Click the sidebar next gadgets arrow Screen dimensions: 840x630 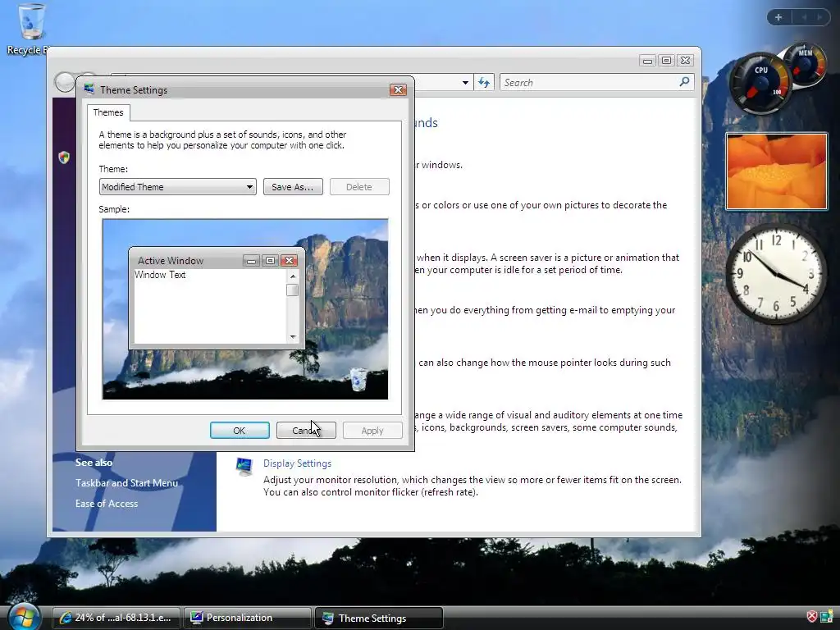[819, 17]
